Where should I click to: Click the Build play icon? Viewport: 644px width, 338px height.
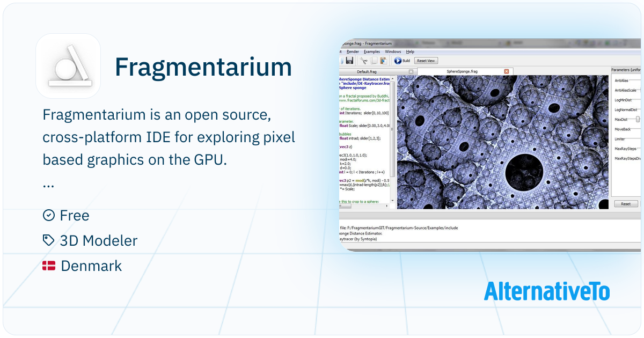[398, 61]
